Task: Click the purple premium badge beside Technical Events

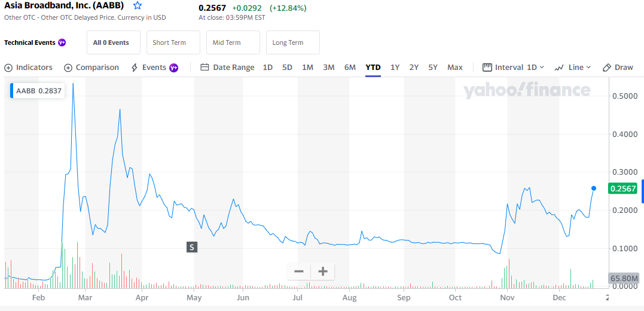Action: pyautogui.click(x=62, y=42)
